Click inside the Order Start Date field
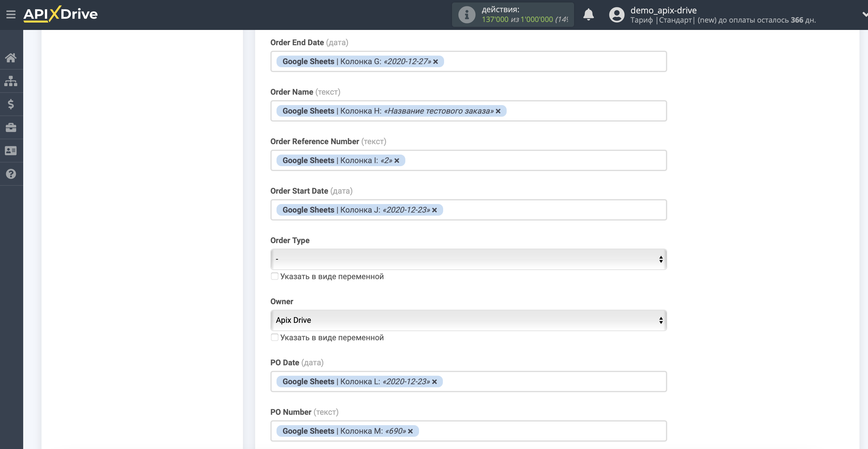Viewport: 868px width, 449px height. click(x=468, y=210)
